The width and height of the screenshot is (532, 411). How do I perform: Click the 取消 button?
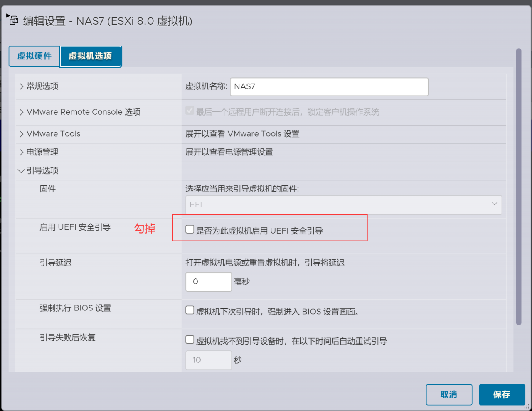pyautogui.click(x=449, y=394)
